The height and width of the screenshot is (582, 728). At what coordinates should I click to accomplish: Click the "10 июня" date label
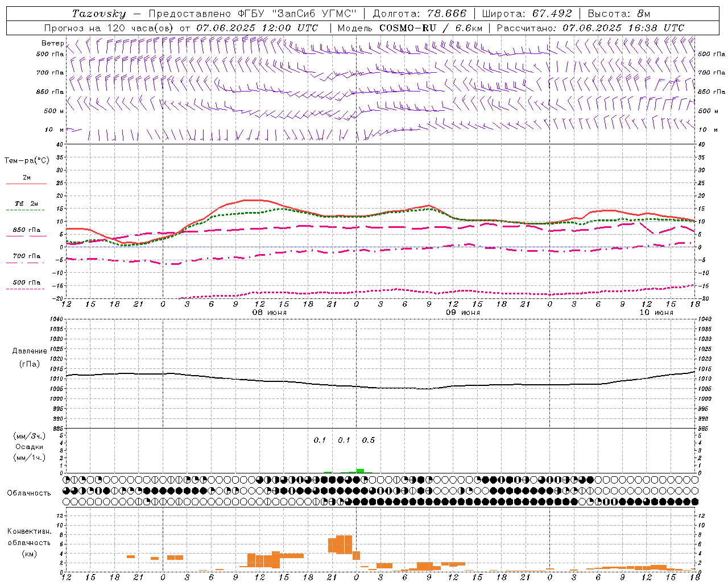click(x=656, y=313)
